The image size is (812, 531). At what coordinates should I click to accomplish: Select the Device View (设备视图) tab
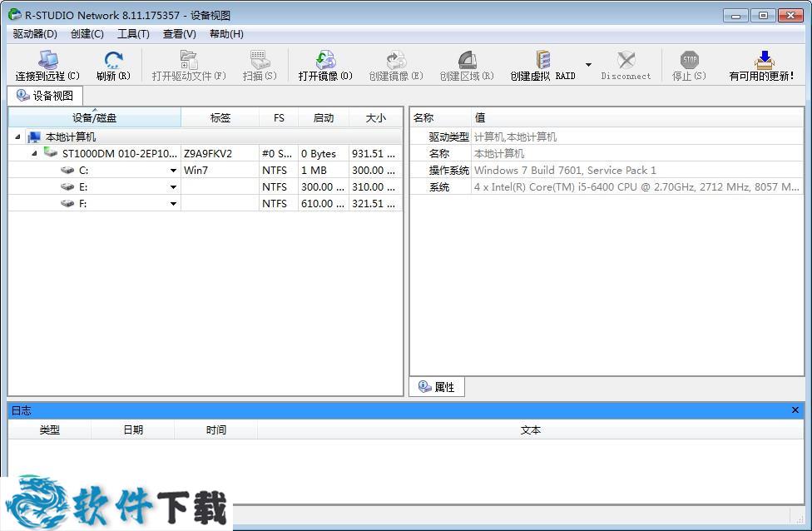pos(46,96)
